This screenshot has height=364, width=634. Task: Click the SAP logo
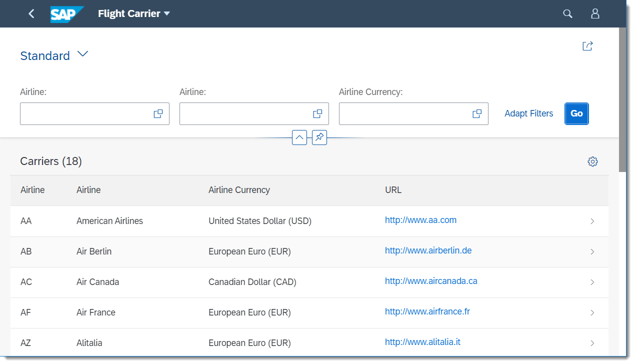[67, 14]
